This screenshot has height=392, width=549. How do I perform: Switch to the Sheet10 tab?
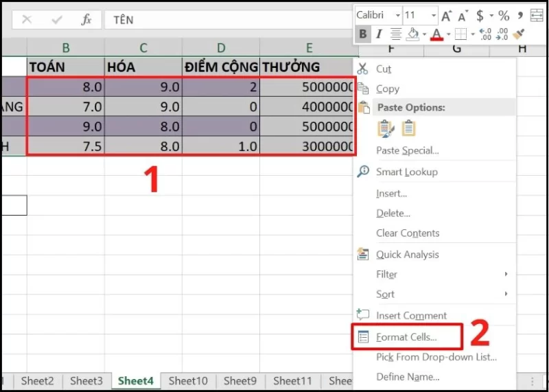click(x=188, y=381)
